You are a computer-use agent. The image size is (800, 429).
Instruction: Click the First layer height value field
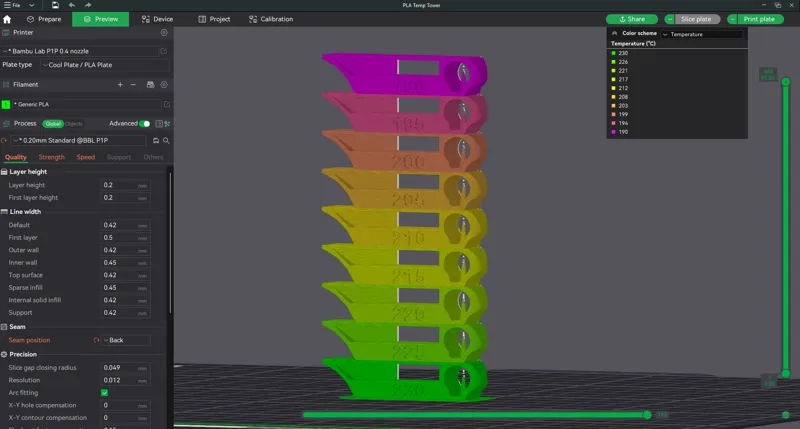126,198
